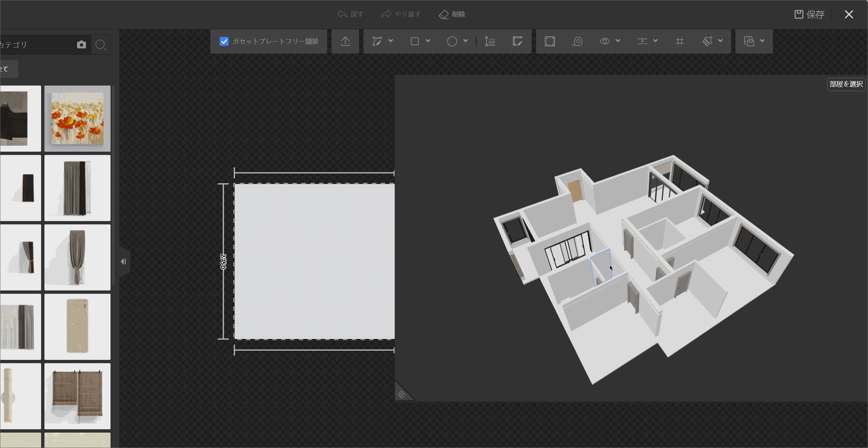
Task: Click the left panel vertical scrollbar
Action: point(113,185)
